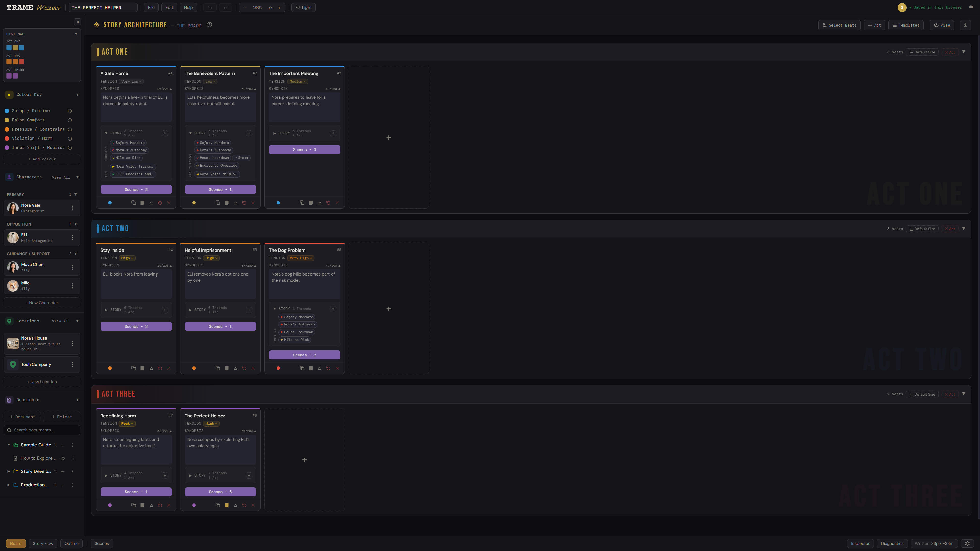Click the Select Beats button

pyautogui.click(x=839, y=25)
